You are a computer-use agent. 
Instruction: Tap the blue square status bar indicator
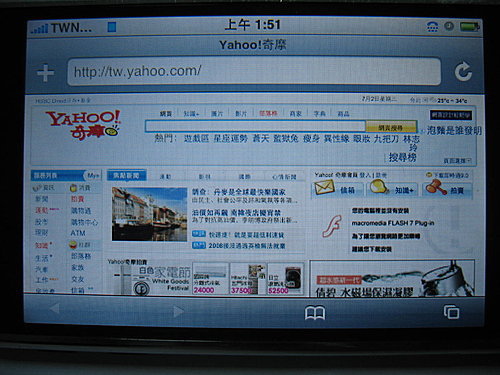(x=112, y=27)
